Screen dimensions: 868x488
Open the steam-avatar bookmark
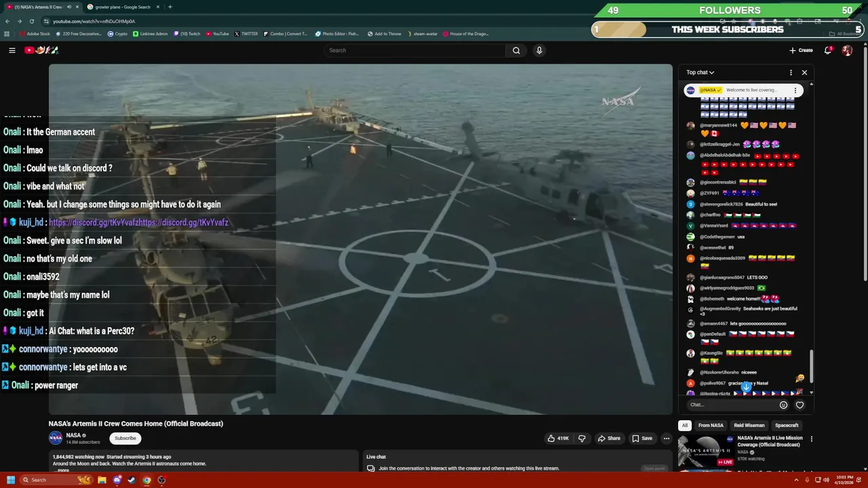coord(422,34)
